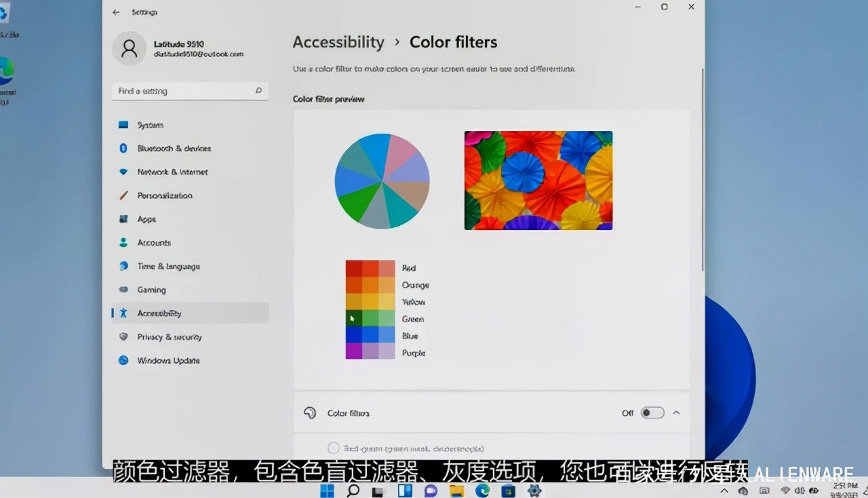868x498 pixels.
Task: Click the Settings gear on the taskbar
Action: pos(534,491)
